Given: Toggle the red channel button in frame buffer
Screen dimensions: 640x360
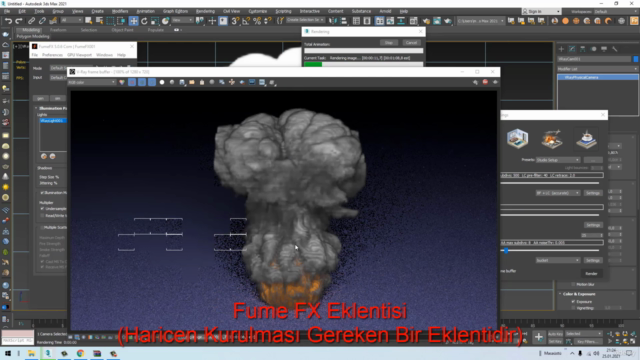Looking at the screenshot, I should coord(132,82).
